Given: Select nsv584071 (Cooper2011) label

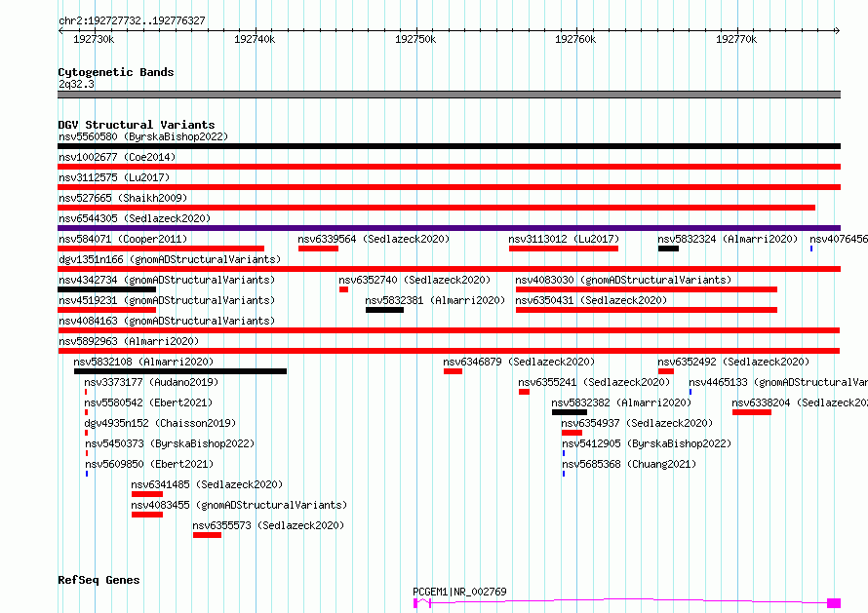Looking at the screenshot, I should tap(123, 239).
